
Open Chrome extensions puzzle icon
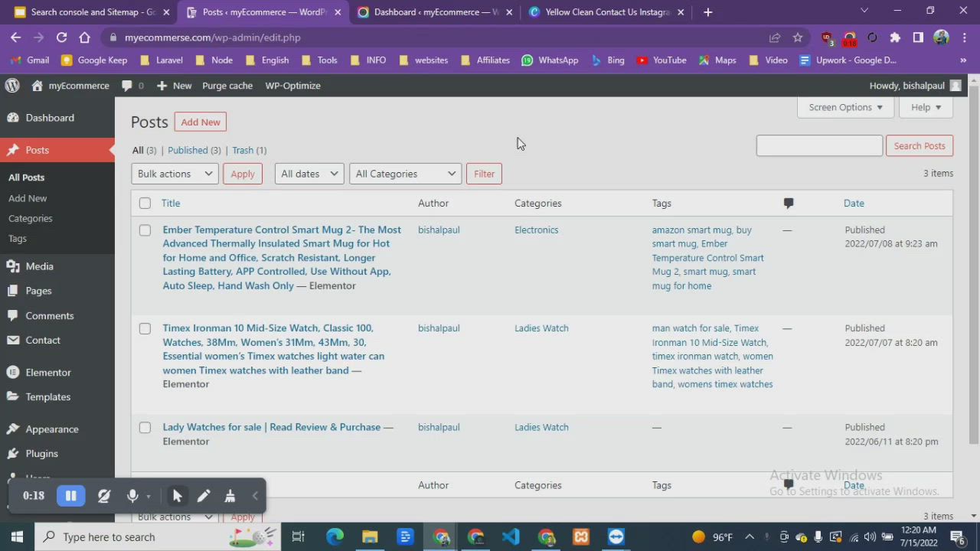coord(895,37)
